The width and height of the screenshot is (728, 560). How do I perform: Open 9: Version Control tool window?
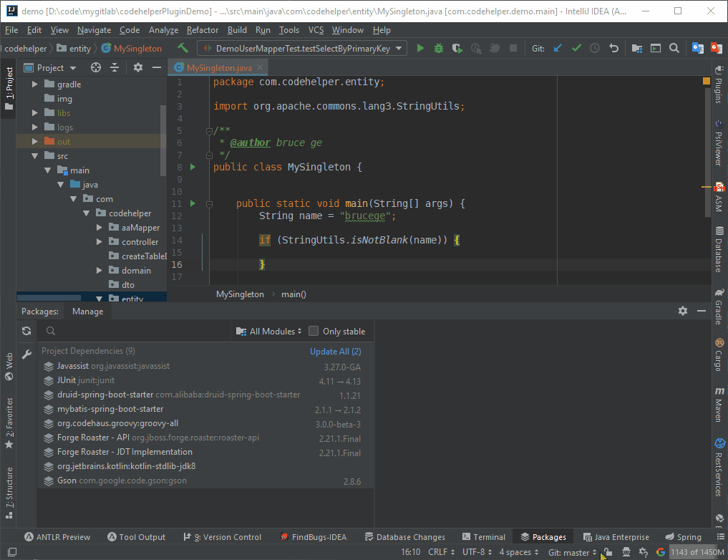pyautogui.click(x=223, y=537)
